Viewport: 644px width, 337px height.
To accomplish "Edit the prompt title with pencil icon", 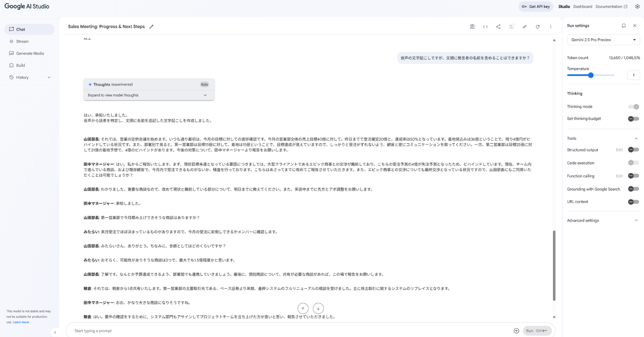I will (151, 27).
